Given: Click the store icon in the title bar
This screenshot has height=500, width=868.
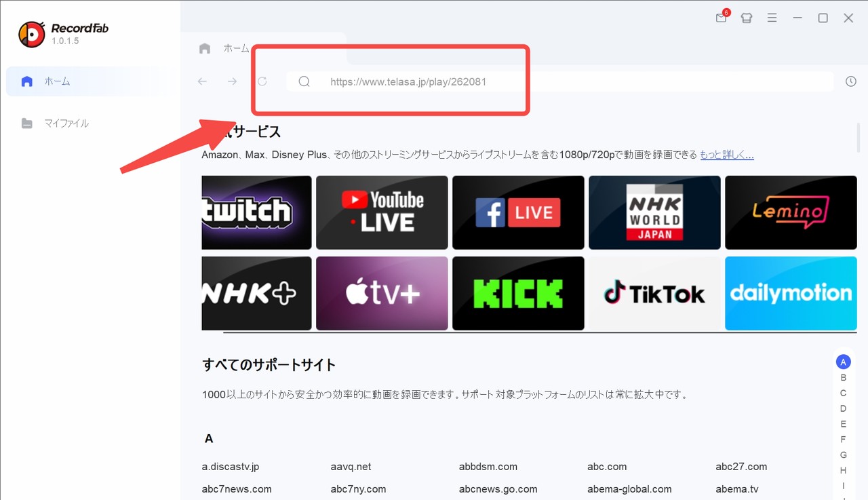Looking at the screenshot, I should [x=746, y=18].
